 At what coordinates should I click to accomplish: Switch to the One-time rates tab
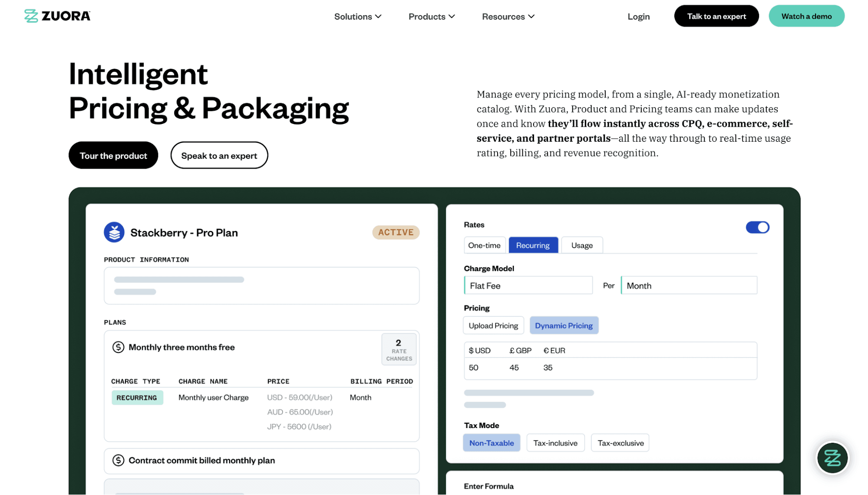click(x=484, y=245)
